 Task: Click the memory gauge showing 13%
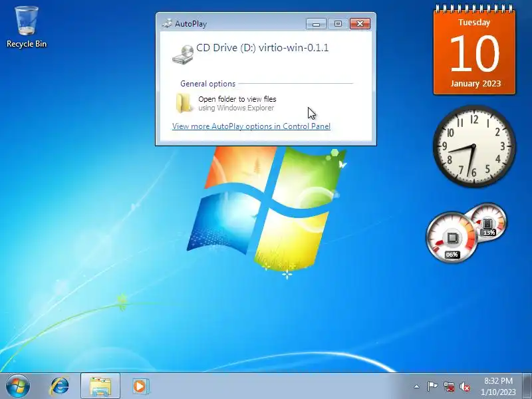487,222
